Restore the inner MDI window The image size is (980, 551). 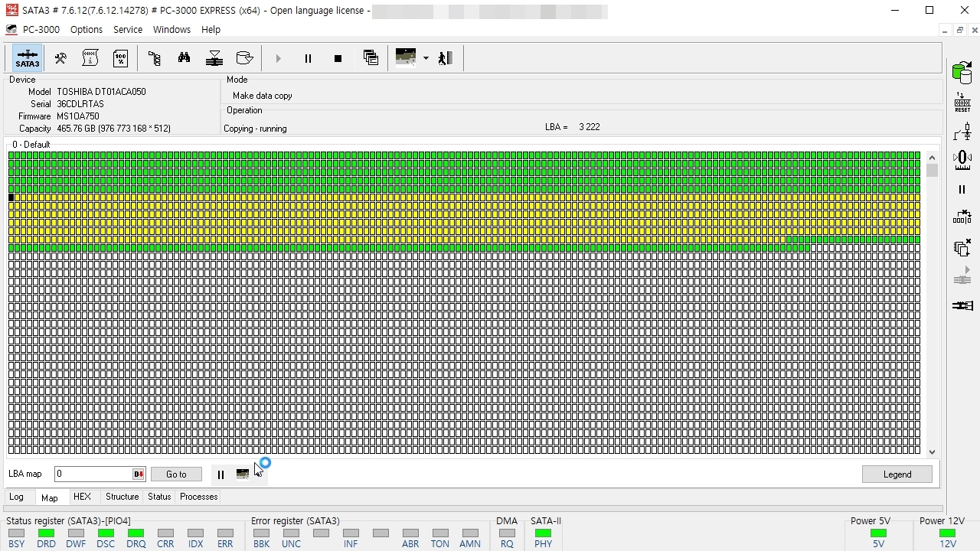pyautogui.click(x=960, y=30)
